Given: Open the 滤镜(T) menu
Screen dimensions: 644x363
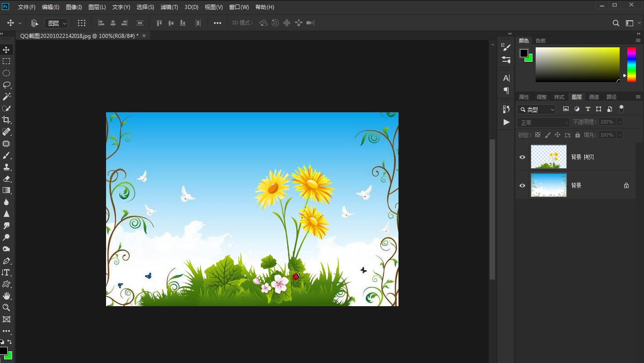Looking at the screenshot, I should coord(169,7).
